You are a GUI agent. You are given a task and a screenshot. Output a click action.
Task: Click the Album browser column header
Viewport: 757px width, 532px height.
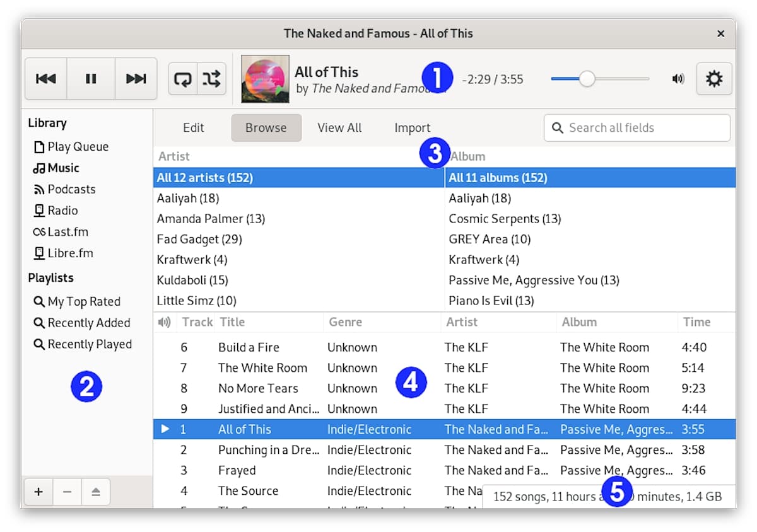tap(590, 156)
